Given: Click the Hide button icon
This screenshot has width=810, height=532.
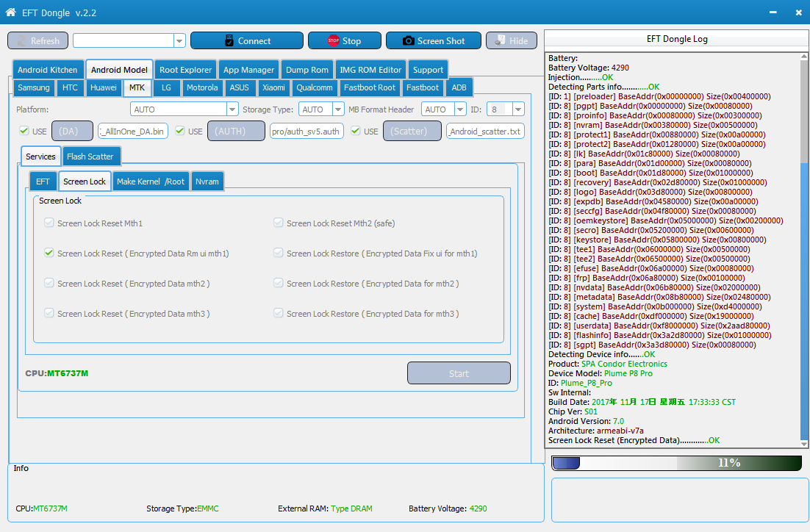Looking at the screenshot, I should [x=500, y=40].
